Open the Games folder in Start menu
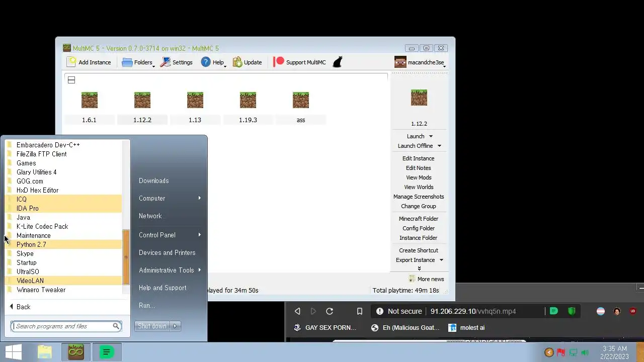 point(63,163)
